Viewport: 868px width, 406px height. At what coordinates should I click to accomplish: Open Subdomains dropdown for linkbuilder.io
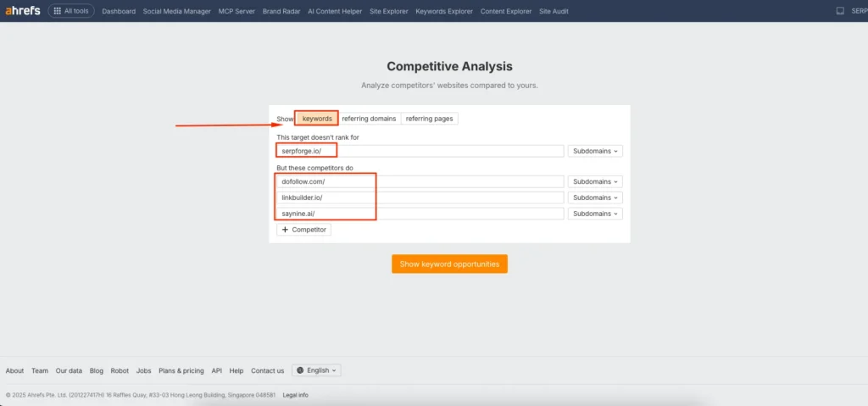[x=595, y=197]
